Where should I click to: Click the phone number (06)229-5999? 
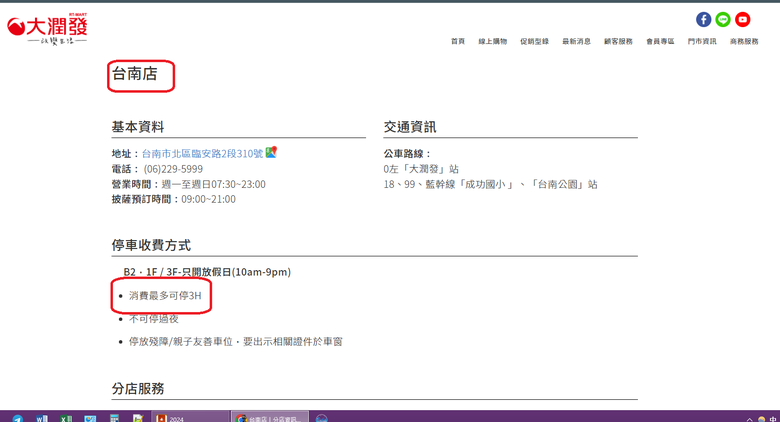[173, 169]
